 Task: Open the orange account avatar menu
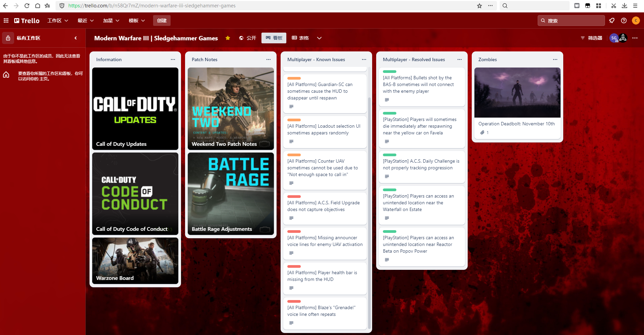point(636,20)
